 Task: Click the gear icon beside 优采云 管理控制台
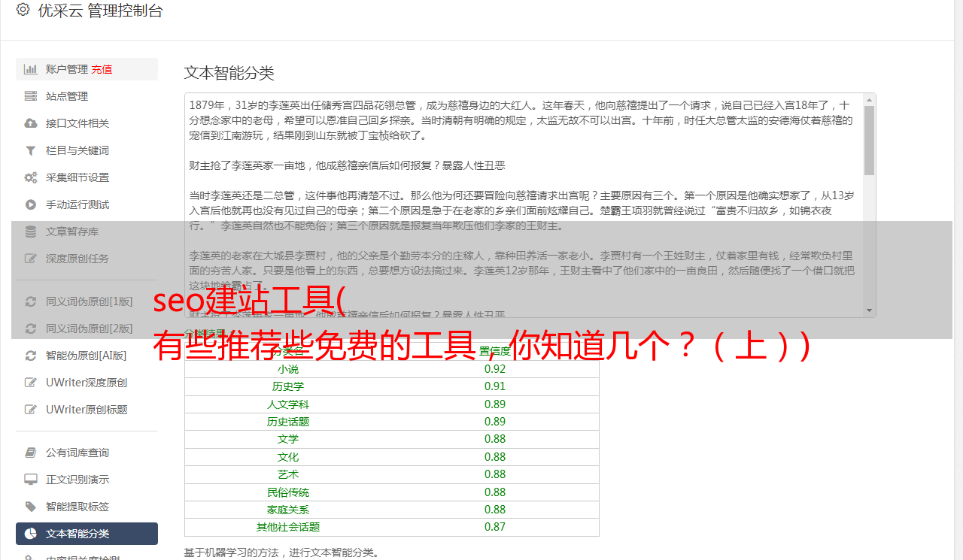coord(23,10)
